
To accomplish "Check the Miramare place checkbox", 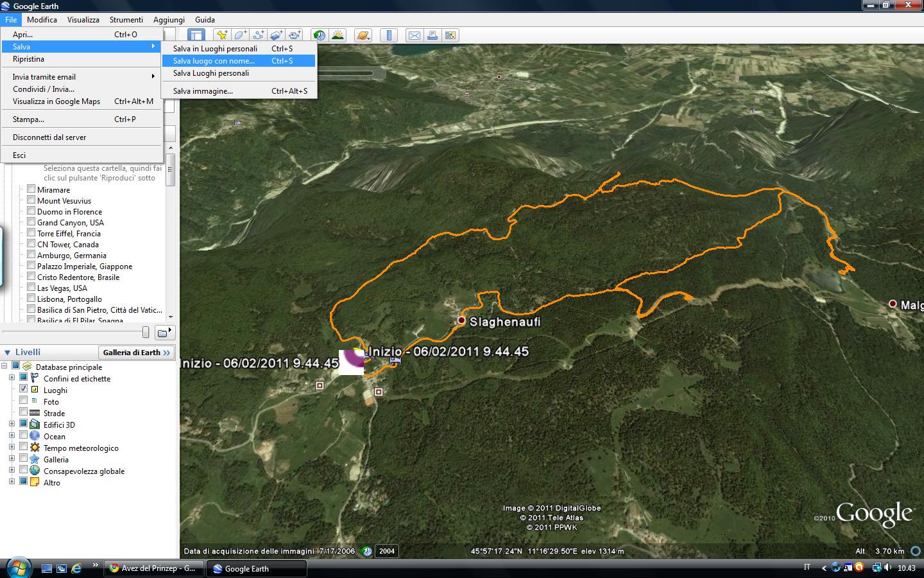I will click(x=31, y=189).
